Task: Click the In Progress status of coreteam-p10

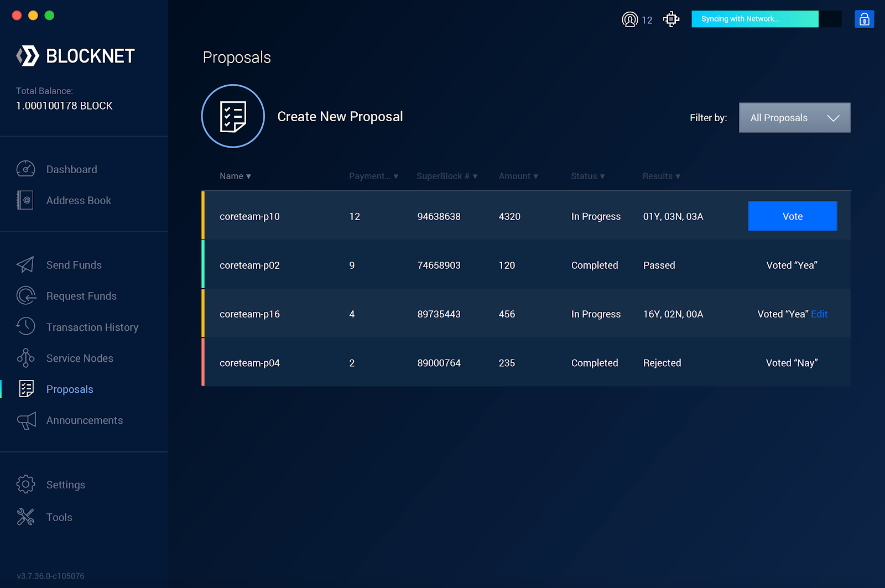Action: [x=596, y=216]
